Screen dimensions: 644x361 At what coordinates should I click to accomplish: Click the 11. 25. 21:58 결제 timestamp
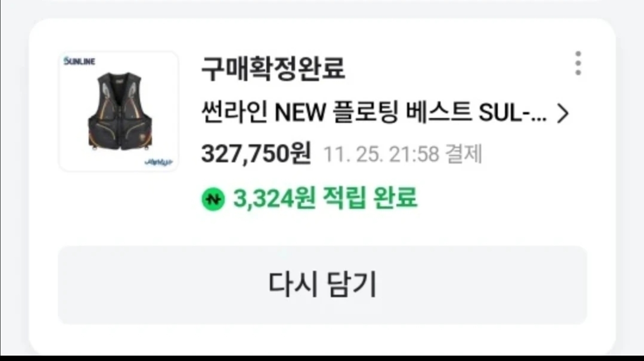point(402,155)
